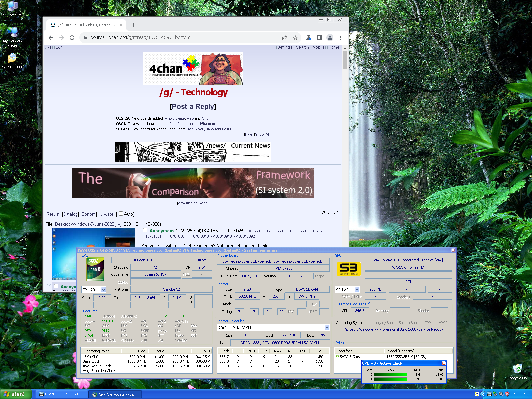This screenshot has width=532, height=399.
Task: Close the /g/ thread browser tab
Action: [121, 25]
